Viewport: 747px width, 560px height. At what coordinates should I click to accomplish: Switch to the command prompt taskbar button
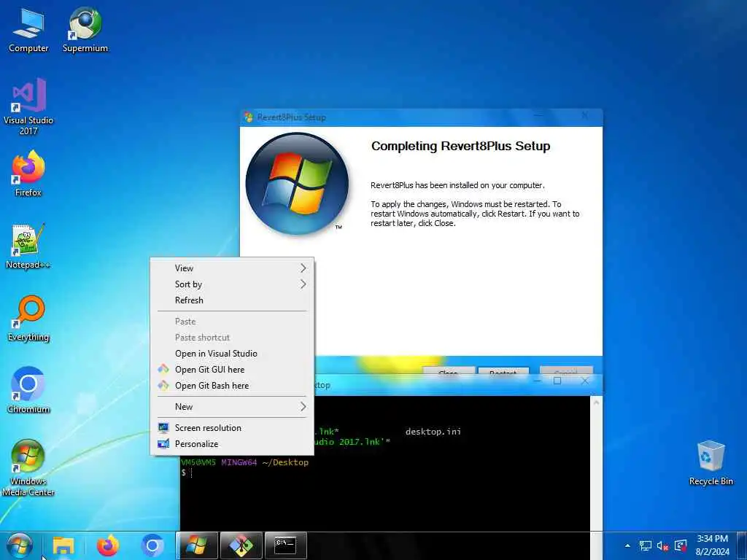tap(286, 545)
